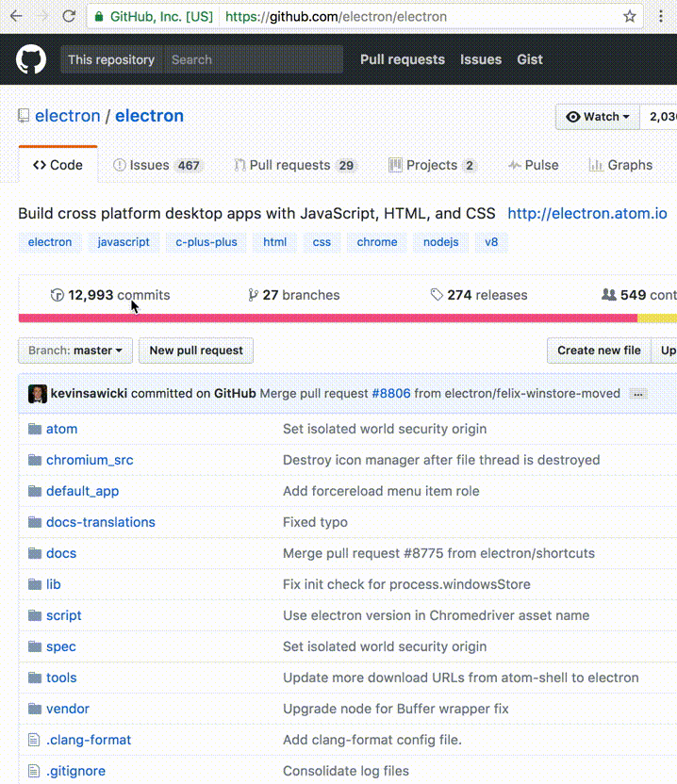This screenshot has height=784, width=677.
Task: Click the nodejs topic tag
Action: click(x=441, y=242)
